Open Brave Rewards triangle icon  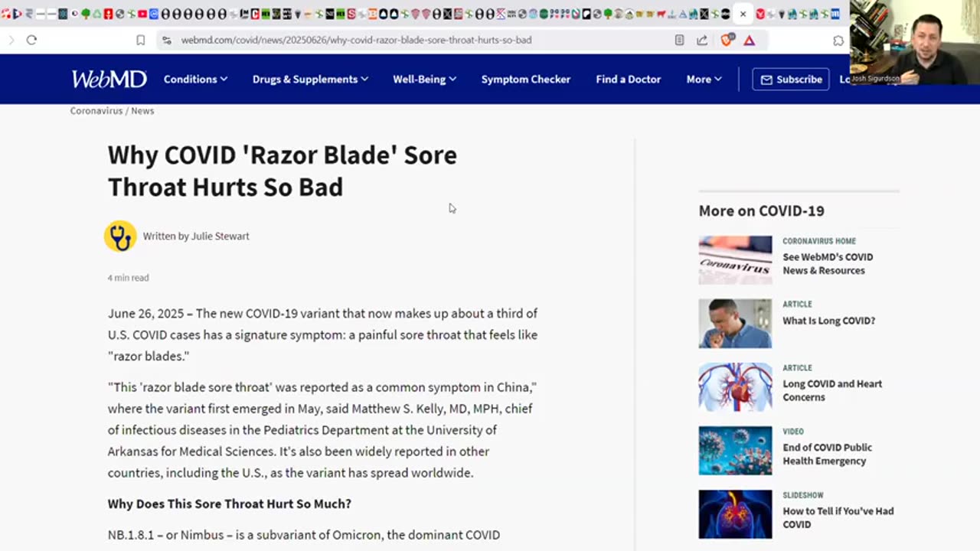(750, 40)
